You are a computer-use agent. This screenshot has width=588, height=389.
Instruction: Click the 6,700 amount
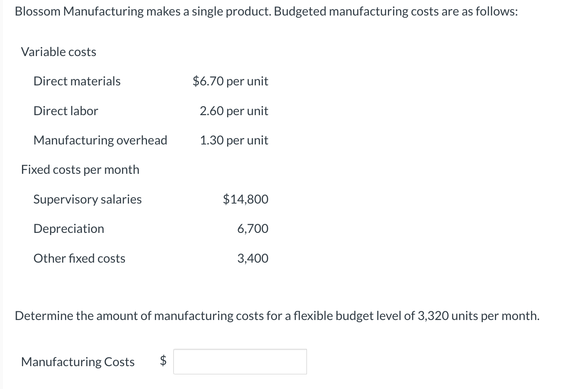[253, 229]
